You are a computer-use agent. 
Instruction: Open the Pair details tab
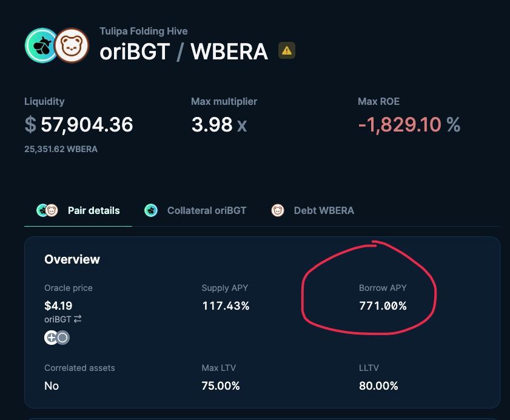(x=78, y=210)
